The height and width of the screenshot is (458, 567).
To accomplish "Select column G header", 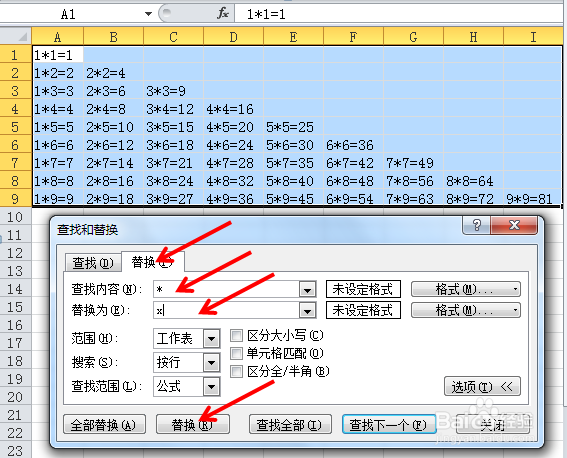I will 413,37.
